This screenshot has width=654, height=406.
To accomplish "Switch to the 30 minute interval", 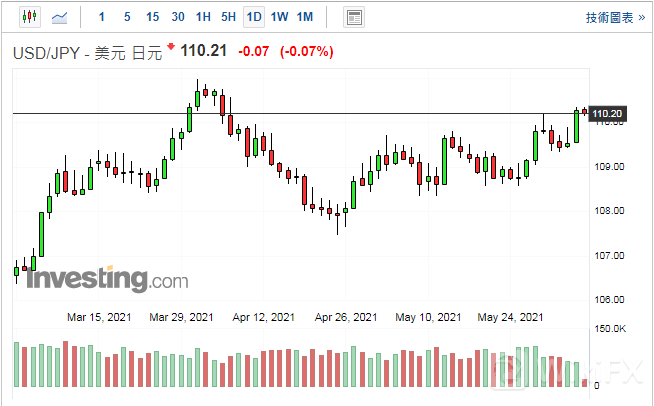I will tap(178, 17).
